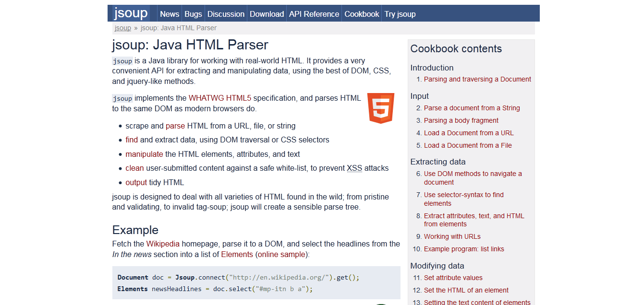Click the 'manipulate' link
This screenshot has width=644, height=305.
point(145,154)
